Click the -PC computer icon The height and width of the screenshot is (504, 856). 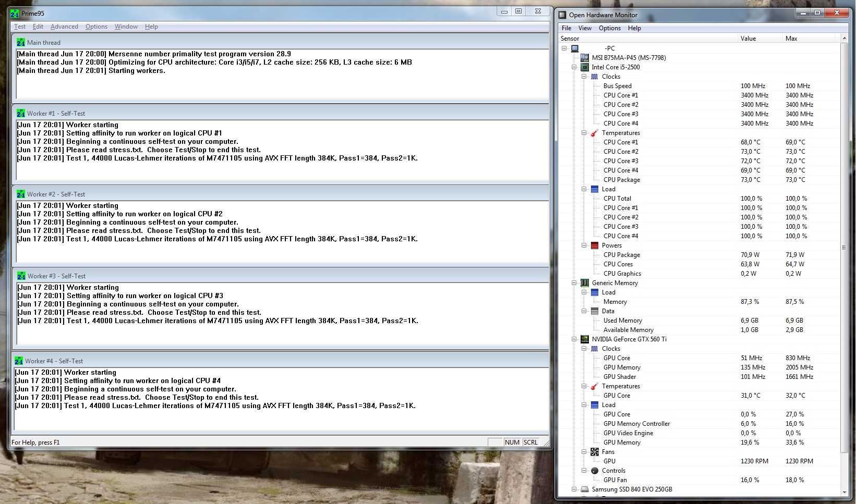tap(575, 48)
